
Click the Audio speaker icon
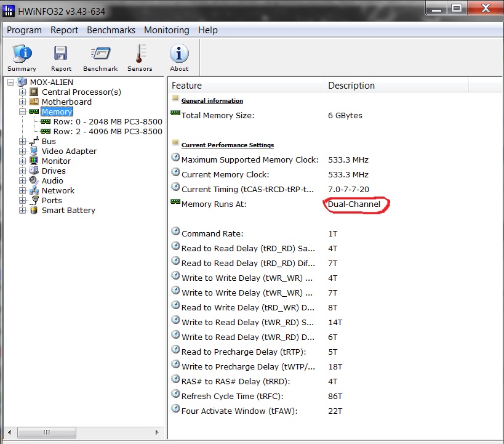point(34,180)
